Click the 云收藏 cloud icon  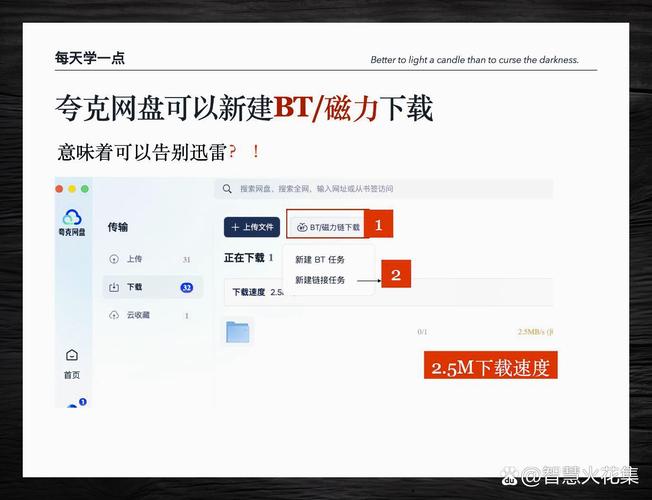(x=114, y=315)
